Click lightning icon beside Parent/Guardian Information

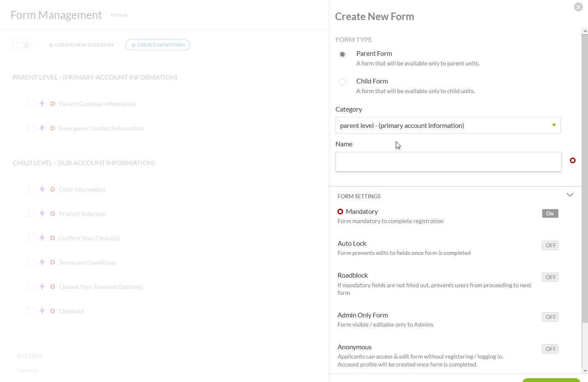[42, 104]
